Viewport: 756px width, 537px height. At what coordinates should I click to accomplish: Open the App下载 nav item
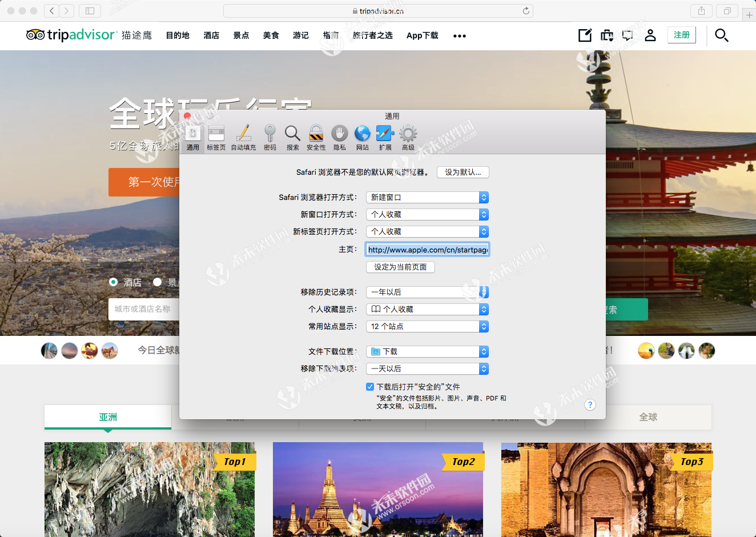click(422, 35)
